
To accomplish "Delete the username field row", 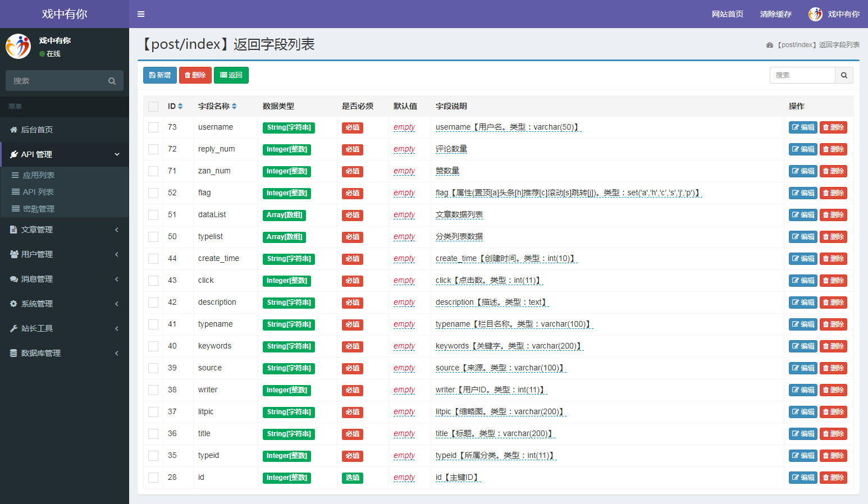I will (x=833, y=127).
